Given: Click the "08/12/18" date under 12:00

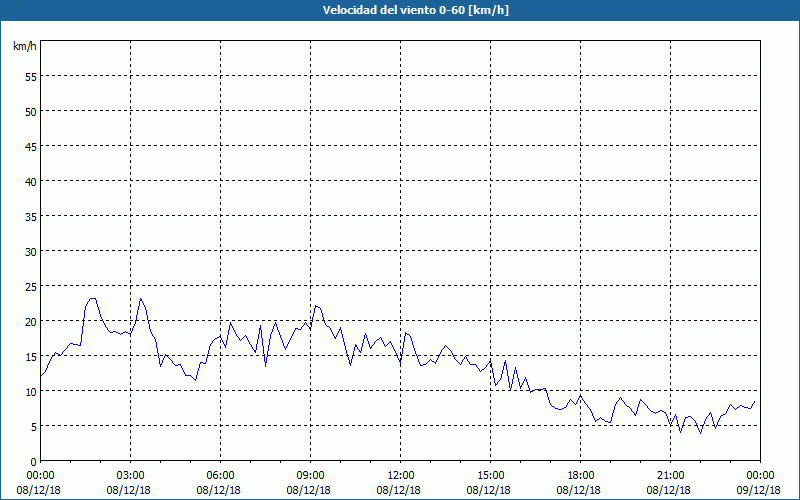Looking at the screenshot, I should click(x=398, y=490).
